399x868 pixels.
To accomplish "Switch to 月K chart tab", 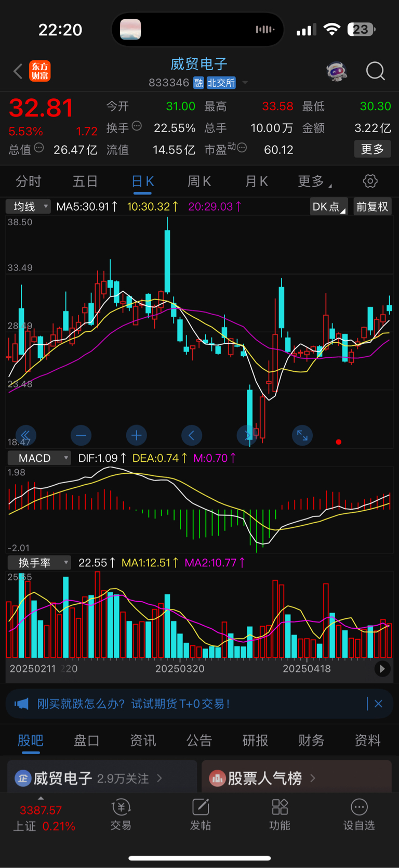I will (257, 181).
